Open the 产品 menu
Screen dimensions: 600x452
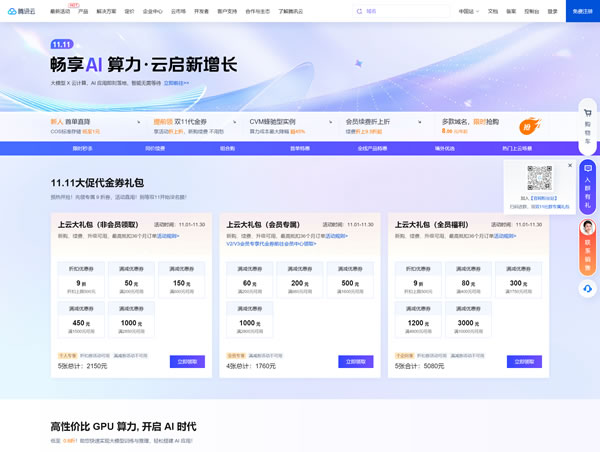pos(83,11)
